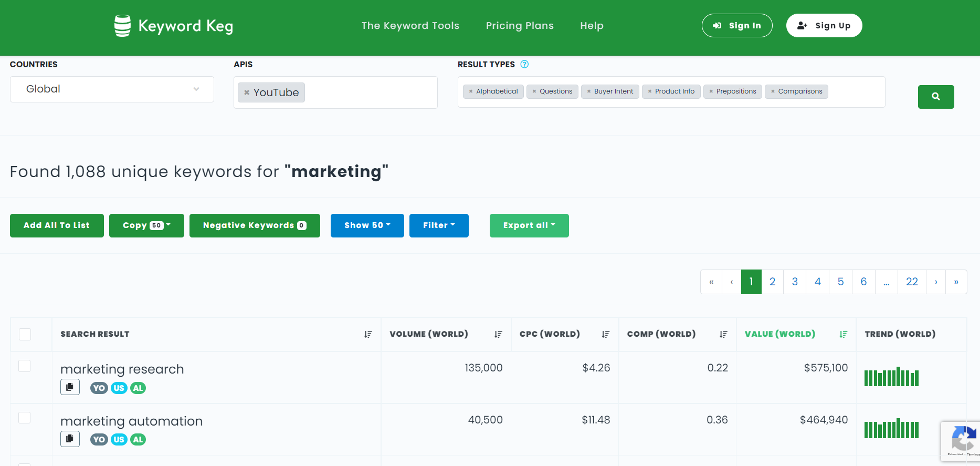The image size is (980, 466).
Task: Sort by Comp (World) column
Action: point(723,334)
